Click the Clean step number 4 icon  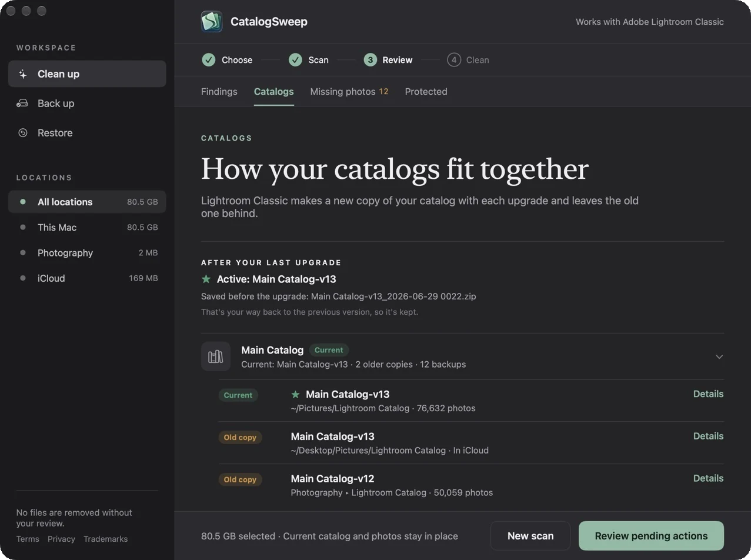[x=453, y=60]
